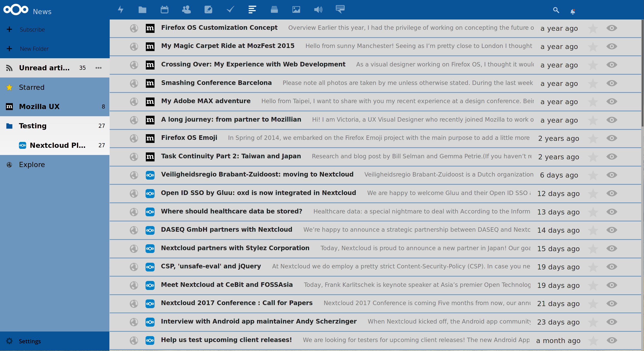This screenshot has height=351, width=644.
Task: Collapse the Testing folder
Action: pos(9,126)
